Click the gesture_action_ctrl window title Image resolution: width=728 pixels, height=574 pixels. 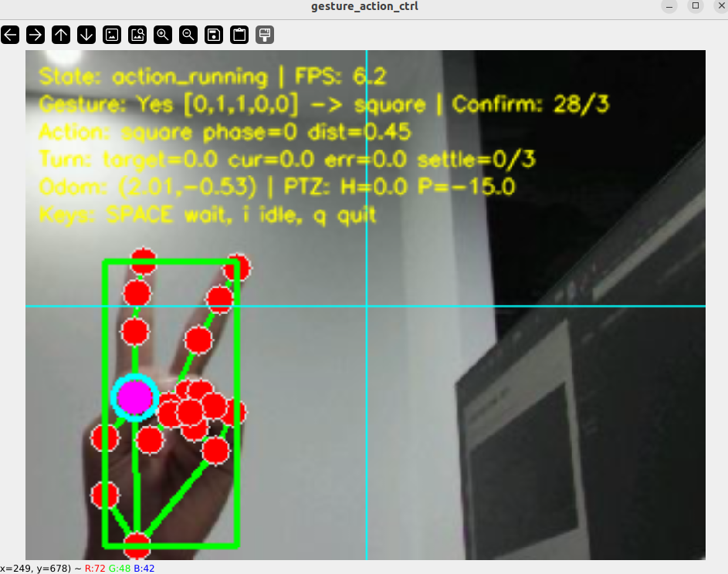[364, 6]
